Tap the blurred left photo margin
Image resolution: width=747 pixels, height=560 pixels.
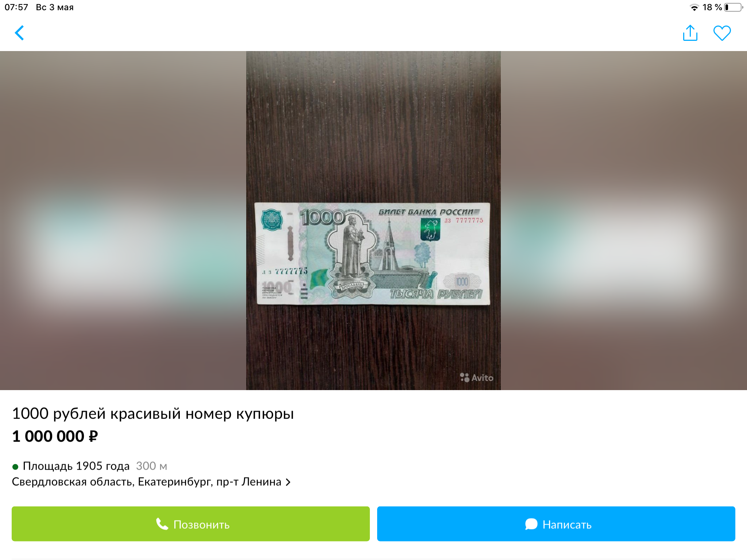tap(123, 221)
